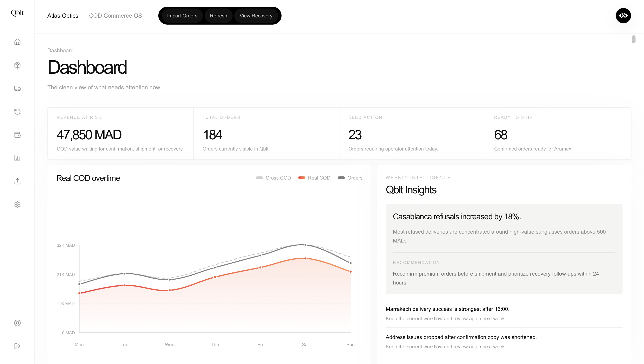This screenshot has width=644, height=364.
Task: Open the Orders package icon in sidebar
Action: (17, 65)
